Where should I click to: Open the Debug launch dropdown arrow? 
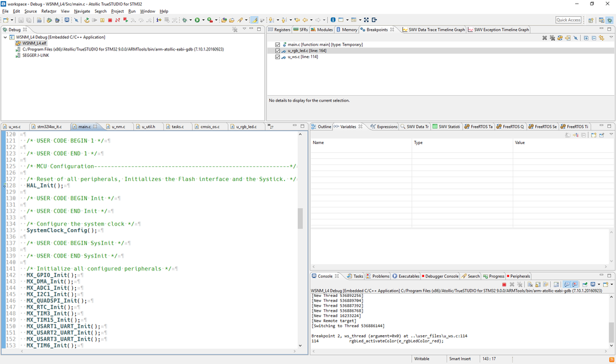(x=191, y=20)
